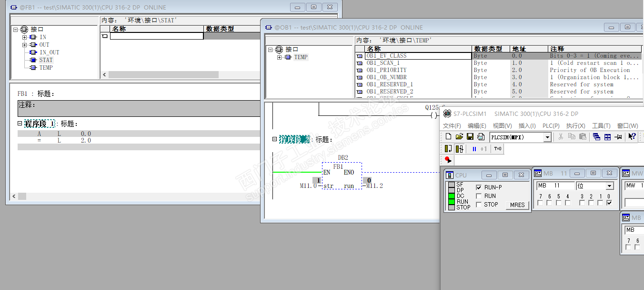Click the 数据类型 column header in OB1

pos(491,49)
